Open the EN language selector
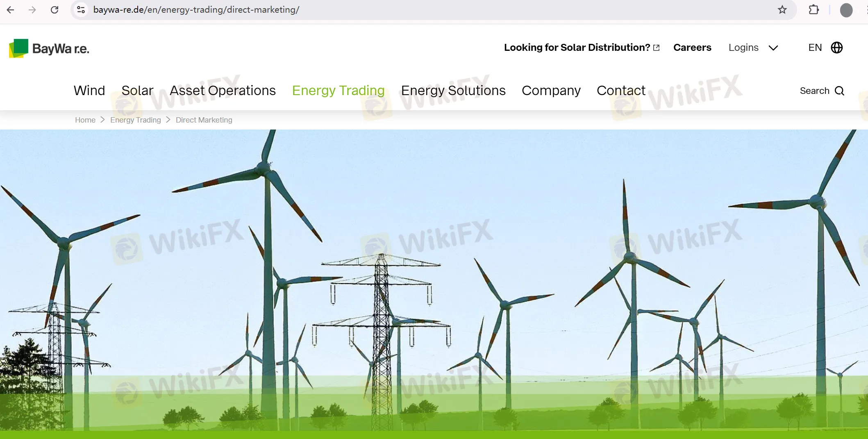This screenshot has width=868, height=439. [815, 48]
